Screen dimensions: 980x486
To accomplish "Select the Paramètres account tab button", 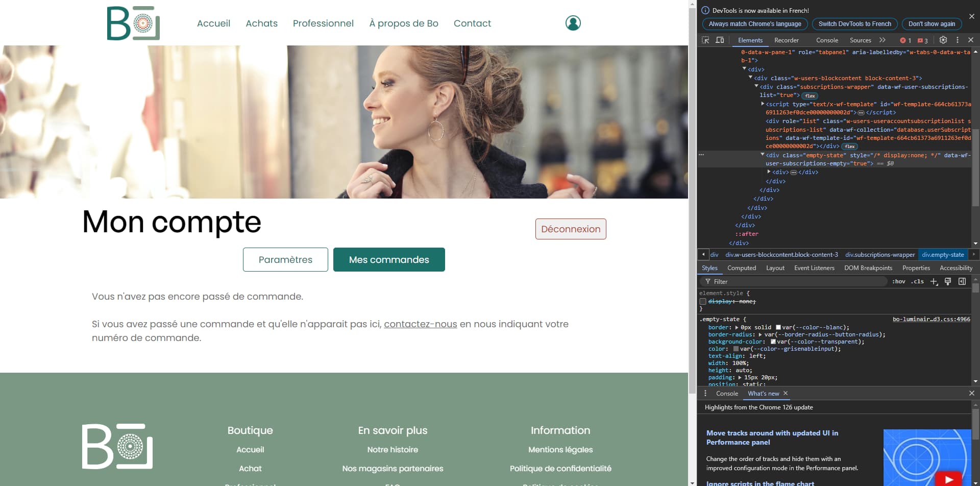I will tap(285, 259).
